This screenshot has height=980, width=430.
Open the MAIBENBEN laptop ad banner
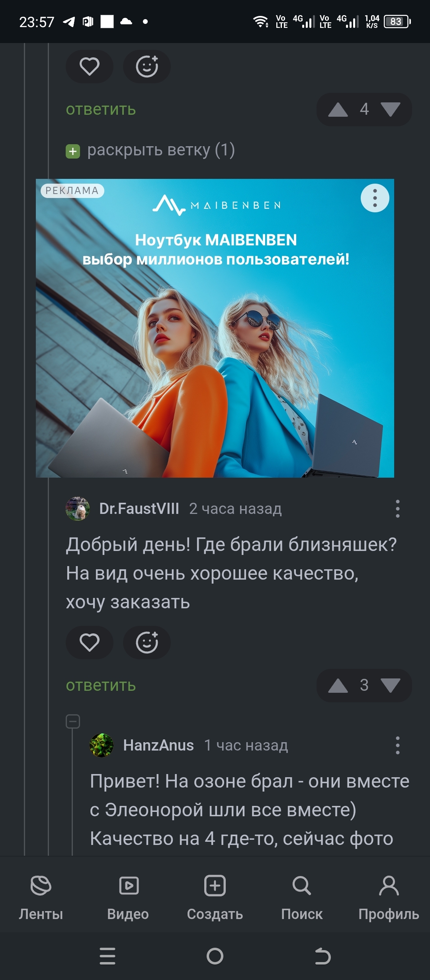click(215, 328)
